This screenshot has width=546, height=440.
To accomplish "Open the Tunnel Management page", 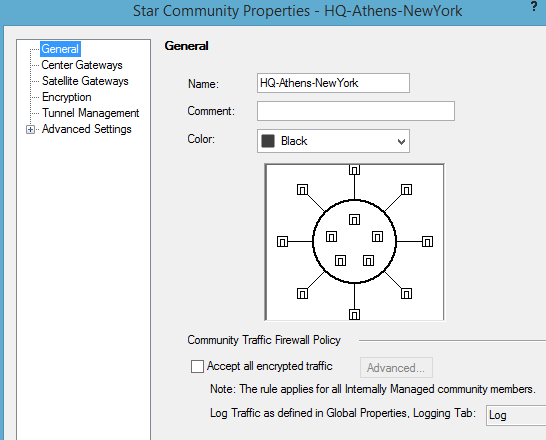I will click(90, 113).
